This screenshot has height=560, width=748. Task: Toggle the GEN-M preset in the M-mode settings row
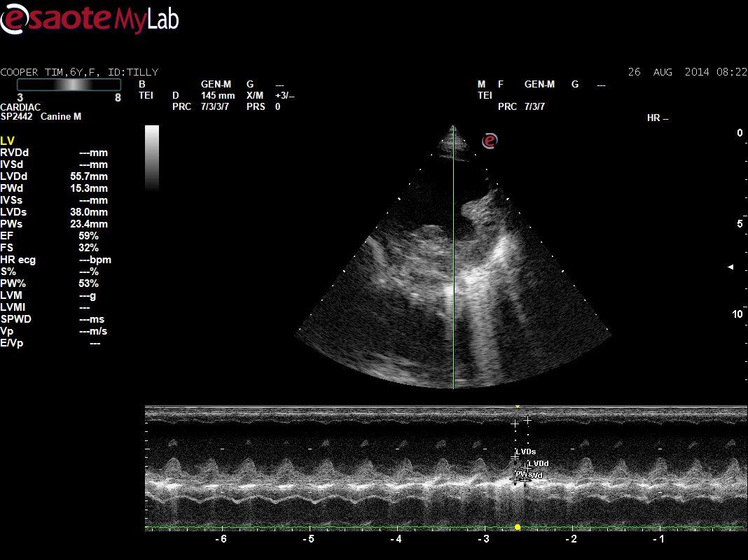coord(539,84)
